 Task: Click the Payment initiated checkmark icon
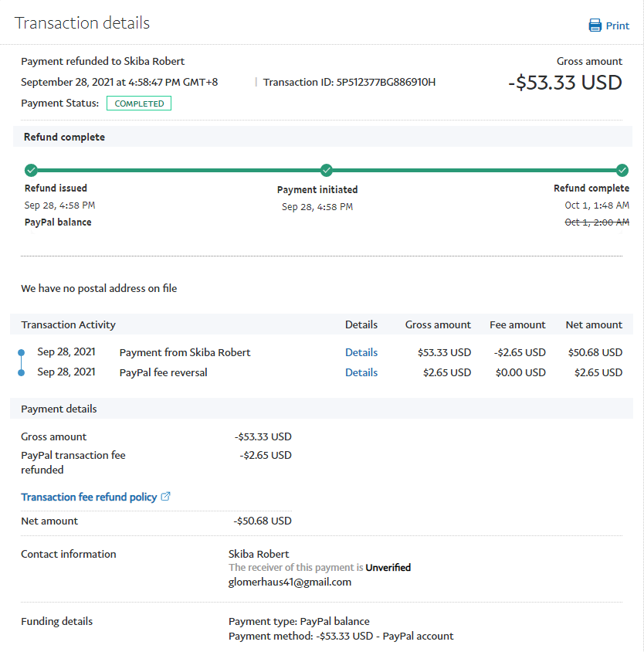pyautogui.click(x=327, y=170)
